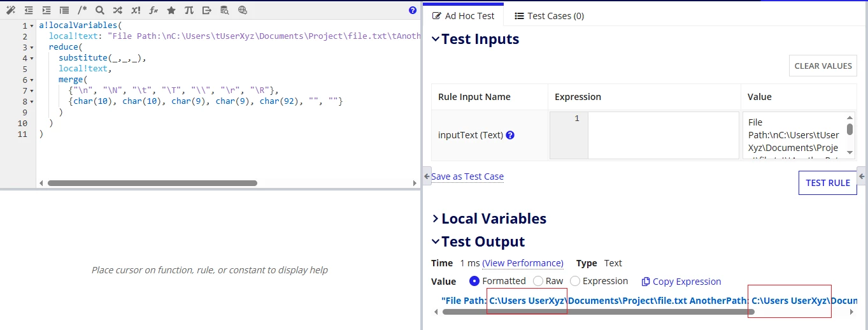The width and height of the screenshot is (868, 330).
Task: Click the test output horizontal scrollbar
Action: pyautogui.click(x=598, y=312)
